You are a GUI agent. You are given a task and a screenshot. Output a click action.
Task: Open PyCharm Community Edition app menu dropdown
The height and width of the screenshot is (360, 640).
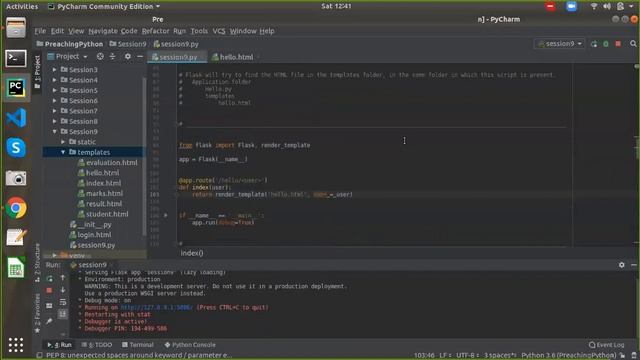[104, 7]
